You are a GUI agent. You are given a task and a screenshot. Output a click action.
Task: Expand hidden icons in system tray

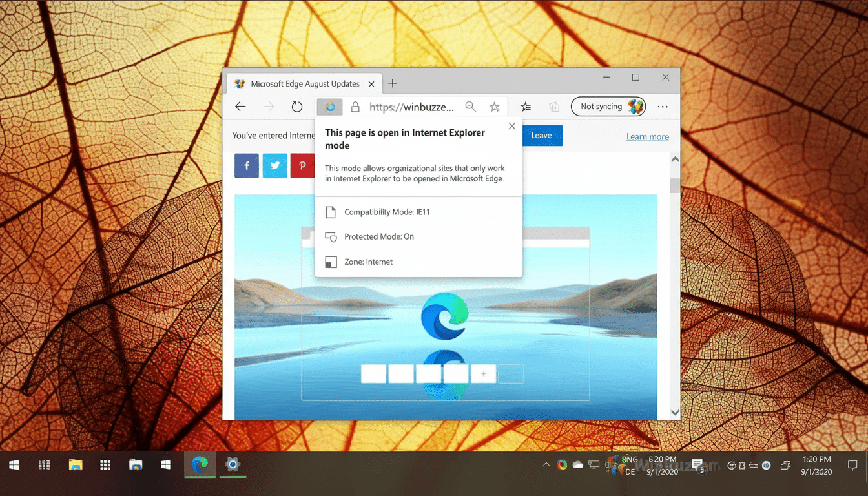point(546,464)
